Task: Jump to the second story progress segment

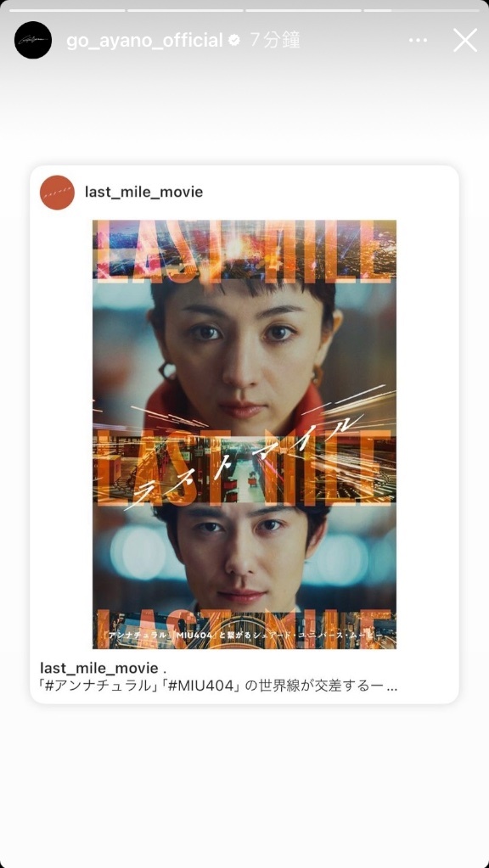Action: [185, 10]
